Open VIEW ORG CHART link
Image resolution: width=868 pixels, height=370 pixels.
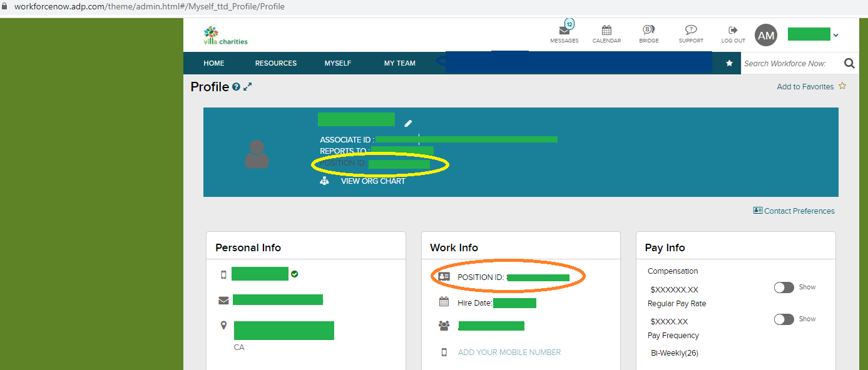coord(373,181)
